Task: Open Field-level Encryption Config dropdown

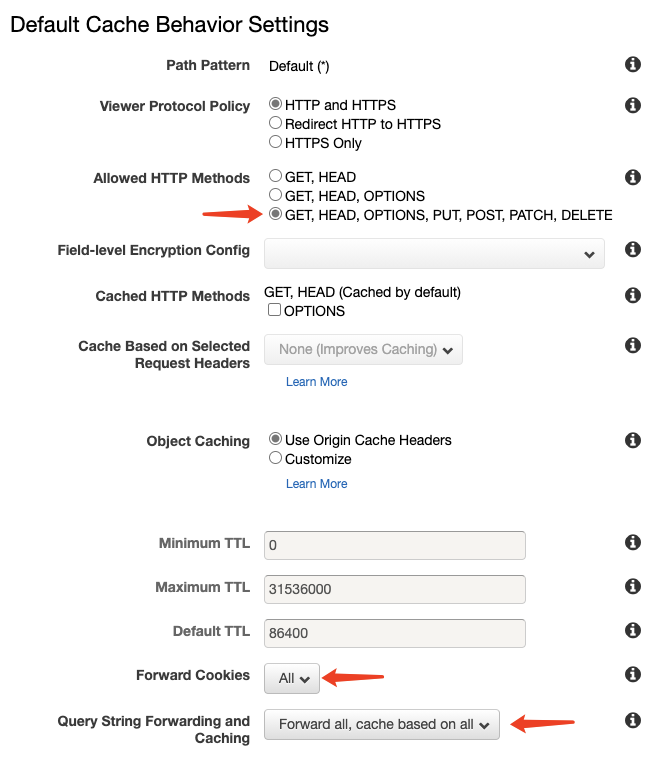Action: point(434,254)
